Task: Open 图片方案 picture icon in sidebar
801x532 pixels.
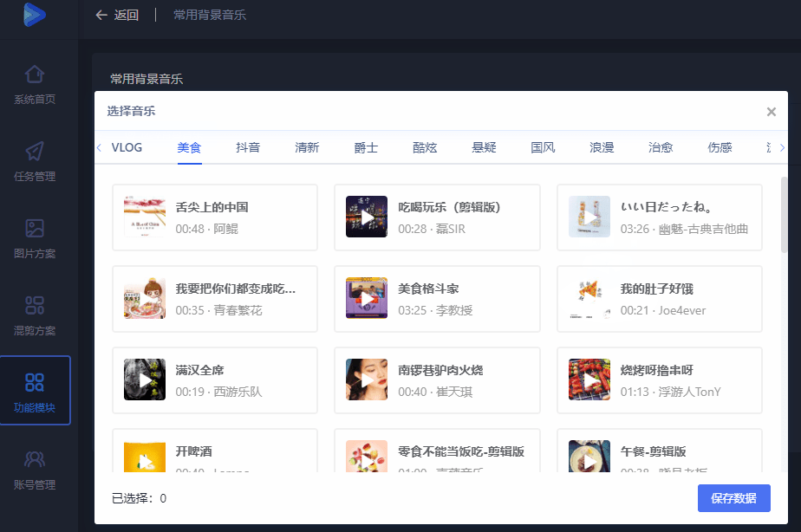Action: pos(34,228)
